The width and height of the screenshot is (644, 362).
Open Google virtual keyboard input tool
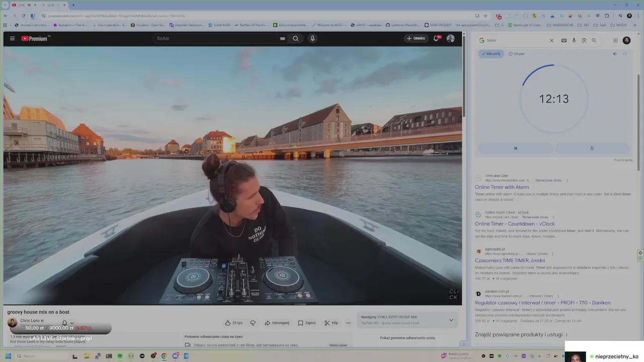563,40
